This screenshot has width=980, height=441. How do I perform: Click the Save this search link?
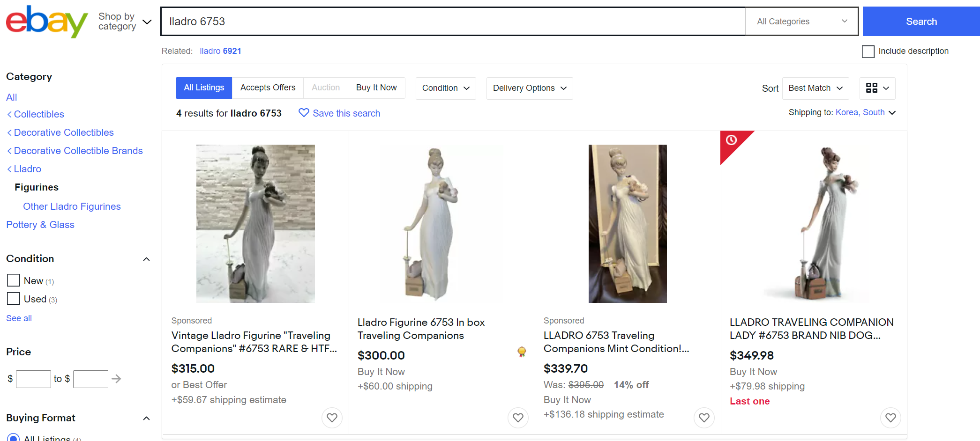coord(346,113)
